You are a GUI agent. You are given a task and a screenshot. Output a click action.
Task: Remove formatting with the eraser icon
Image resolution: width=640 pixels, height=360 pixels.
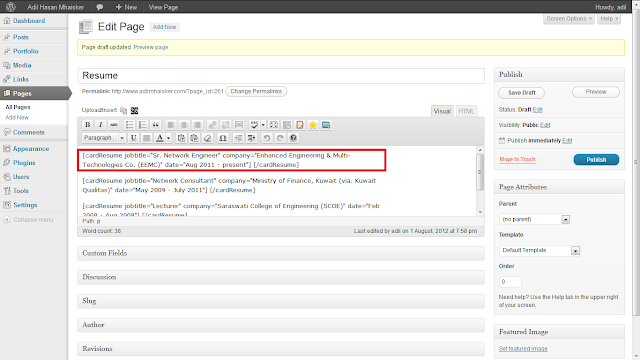[x=208, y=138]
